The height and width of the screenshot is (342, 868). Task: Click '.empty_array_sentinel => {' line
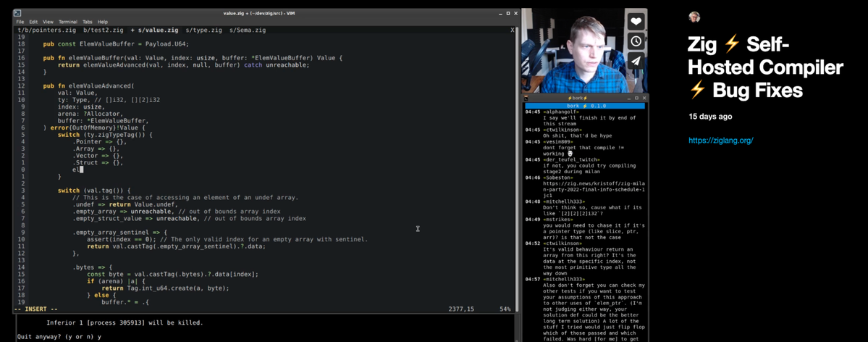(x=119, y=233)
